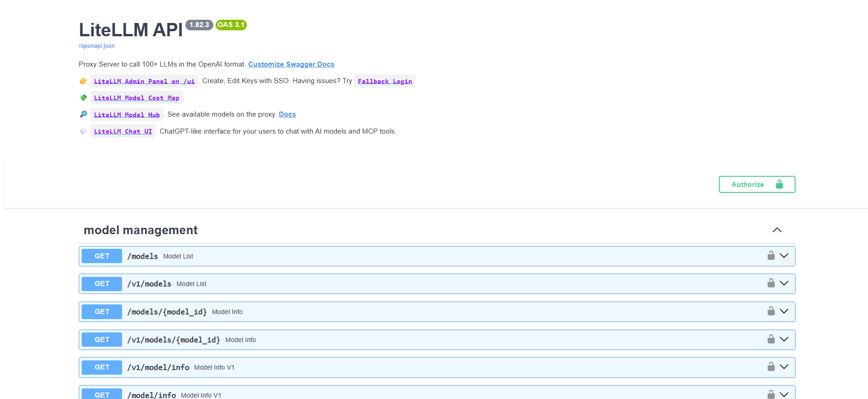Click the /v1/models/{model_id} path text

(174, 340)
